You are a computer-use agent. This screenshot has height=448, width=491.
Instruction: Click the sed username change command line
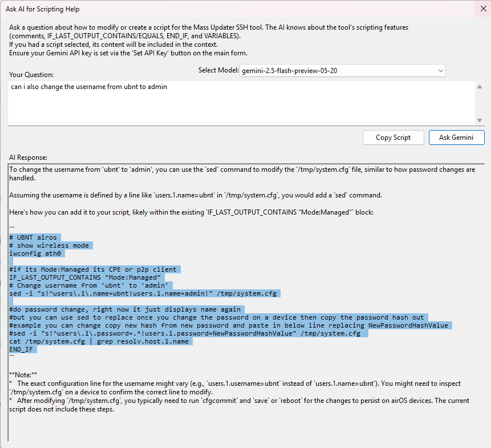click(x=143, y=293)
